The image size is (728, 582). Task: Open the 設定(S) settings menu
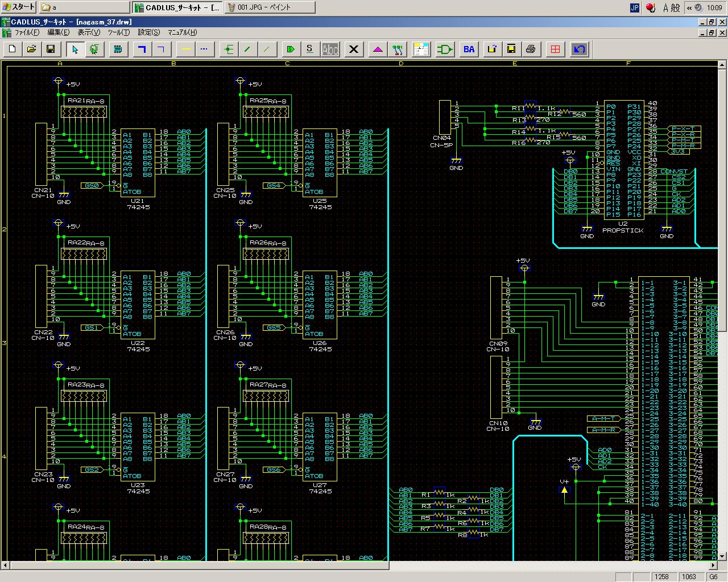coord(149,32)
